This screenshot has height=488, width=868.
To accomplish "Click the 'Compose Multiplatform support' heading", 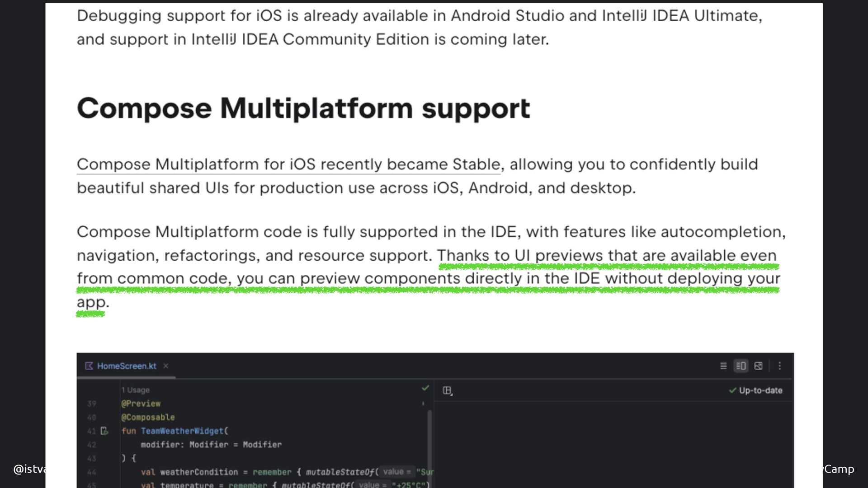I will point(303,108).
